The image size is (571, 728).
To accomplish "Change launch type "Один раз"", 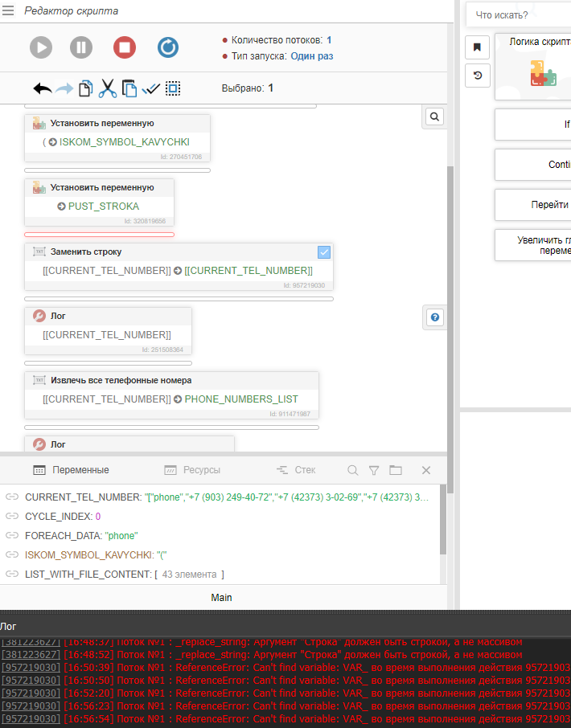I will [311, 56].
